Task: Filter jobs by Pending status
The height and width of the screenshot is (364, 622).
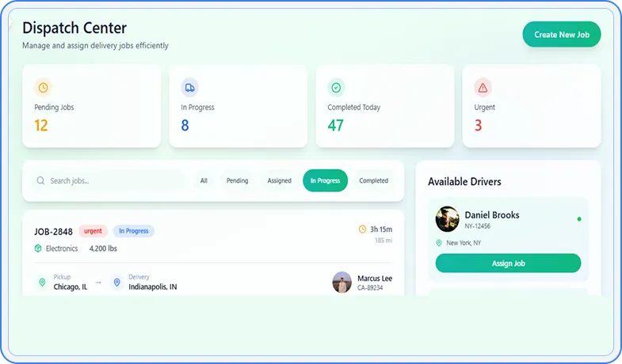Action: click(237, 181)
